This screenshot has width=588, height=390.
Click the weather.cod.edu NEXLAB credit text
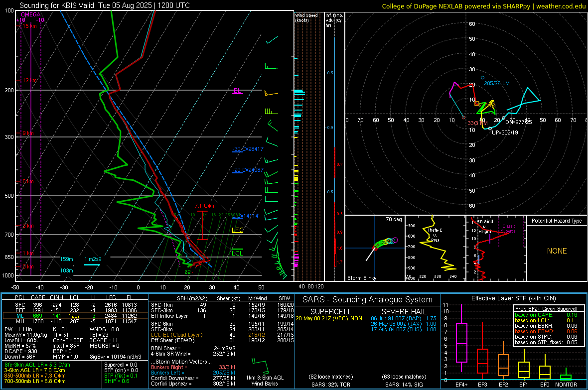point(484,6)
